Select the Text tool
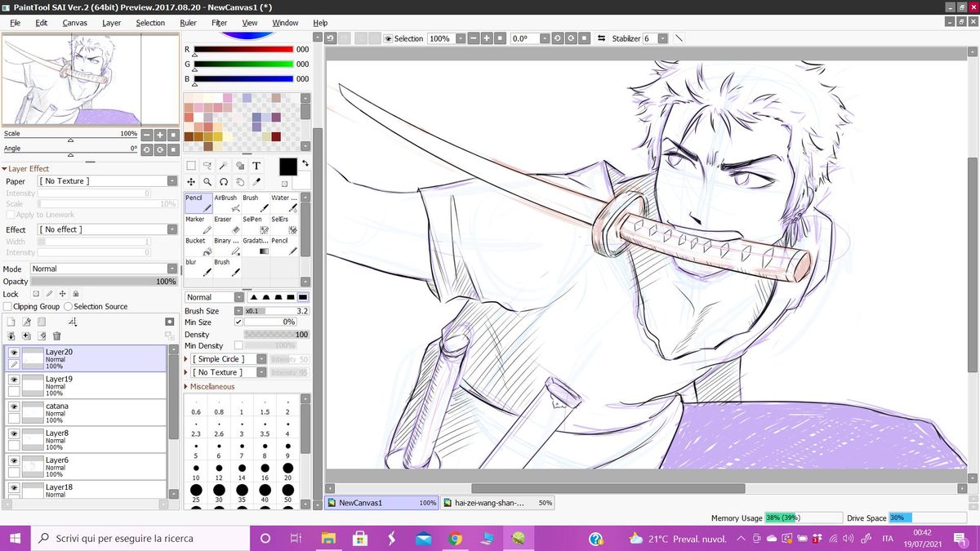The width and height of the screenshot is (980, 551). point(256,166)
